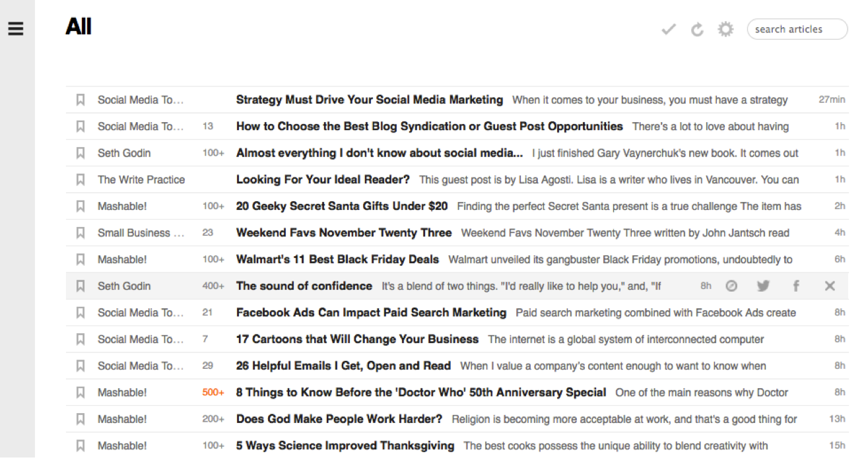Viewport: 868px width, 458px height.
Task: Read 'Walmart's 11 Best Black Friday Deals'
Action: coord(337,259)
